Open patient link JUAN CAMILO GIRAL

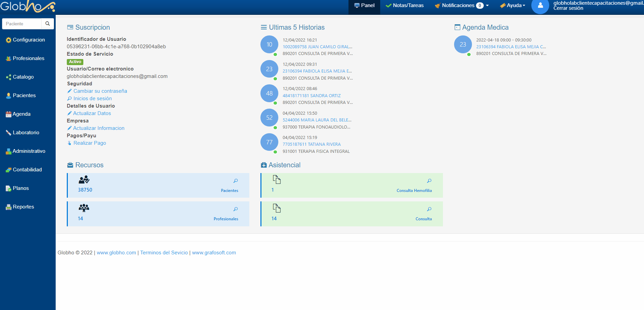317,47
